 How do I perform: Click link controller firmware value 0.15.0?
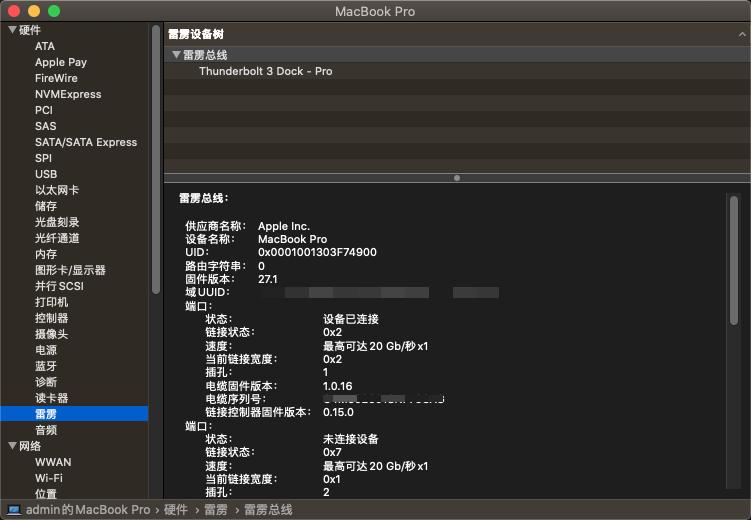click(338, 412)
